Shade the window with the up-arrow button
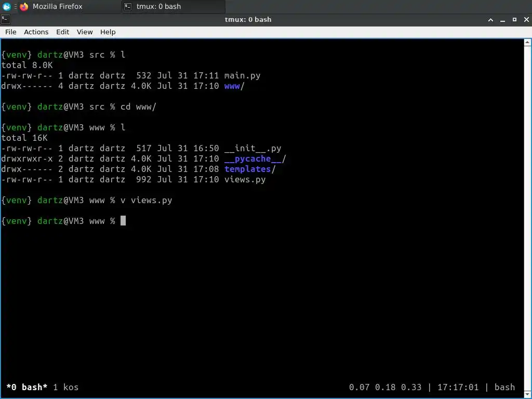The image size is (532, 399). pyautogui.click(x=490, y=20)
